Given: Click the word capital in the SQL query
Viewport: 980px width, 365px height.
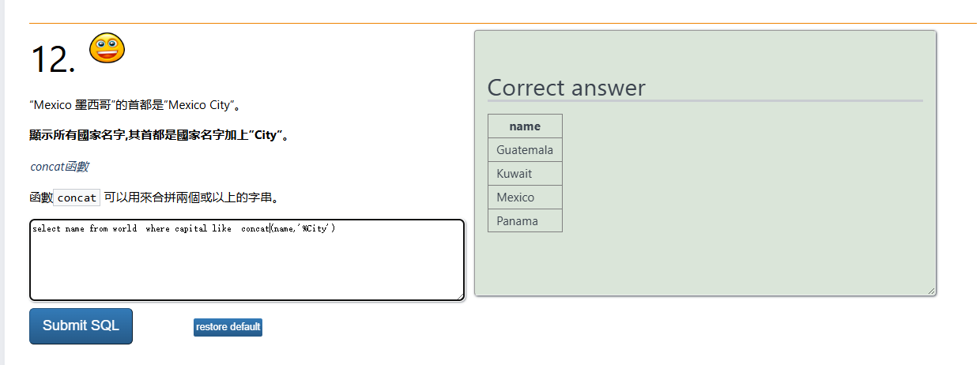Looking at the screenshot, I should click(190, 228).
